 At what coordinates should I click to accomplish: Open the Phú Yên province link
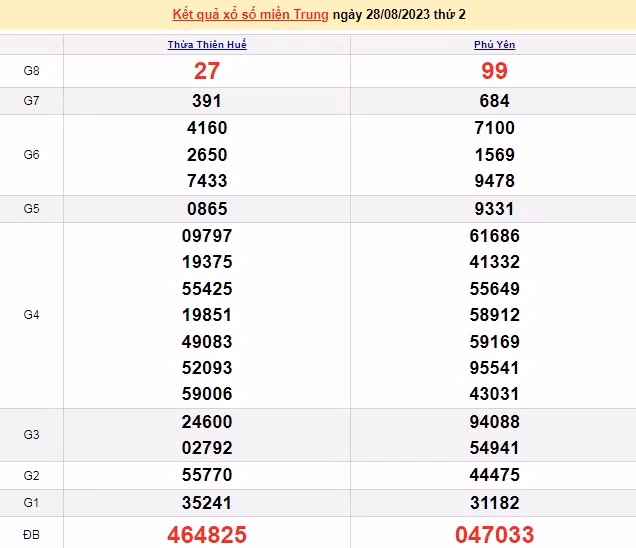pos(494,45)
